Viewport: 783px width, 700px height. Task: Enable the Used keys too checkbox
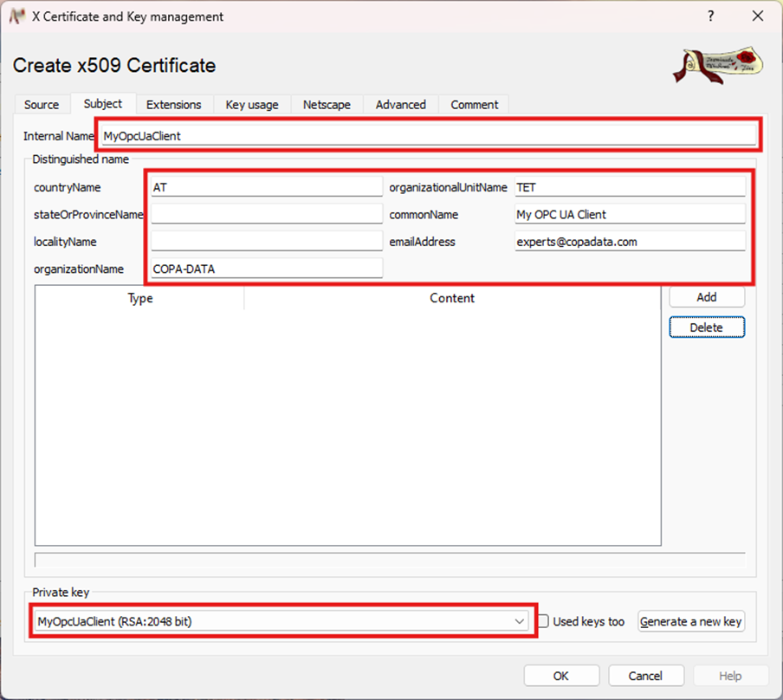[x=544, y=621]
